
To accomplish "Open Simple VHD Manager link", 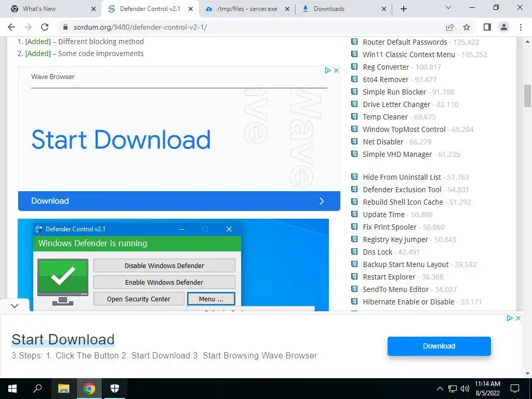I will pos(397,154).
